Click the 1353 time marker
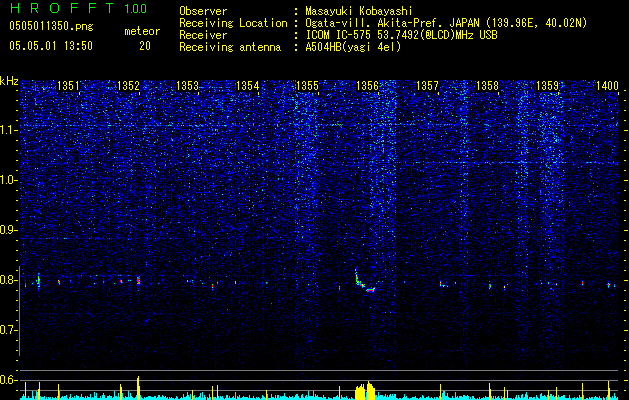The height and width of the screenshot is (400, 629). (188, 86)
